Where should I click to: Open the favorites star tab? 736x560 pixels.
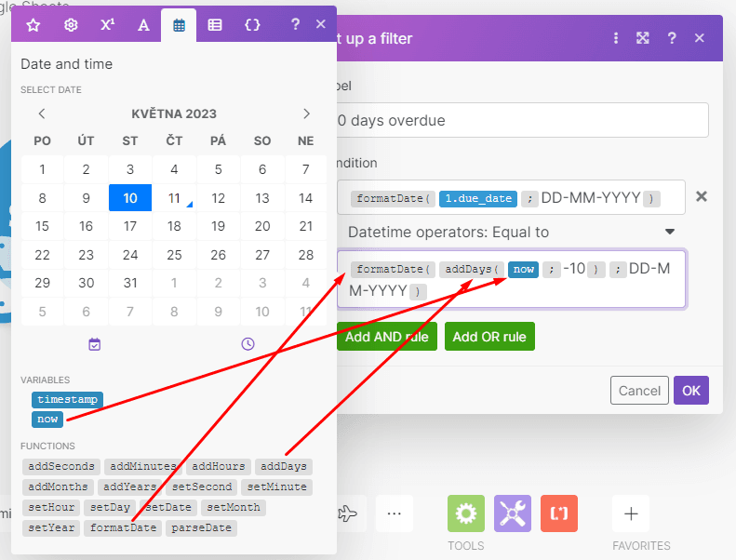pyautogui.click(x=33, y=25)
